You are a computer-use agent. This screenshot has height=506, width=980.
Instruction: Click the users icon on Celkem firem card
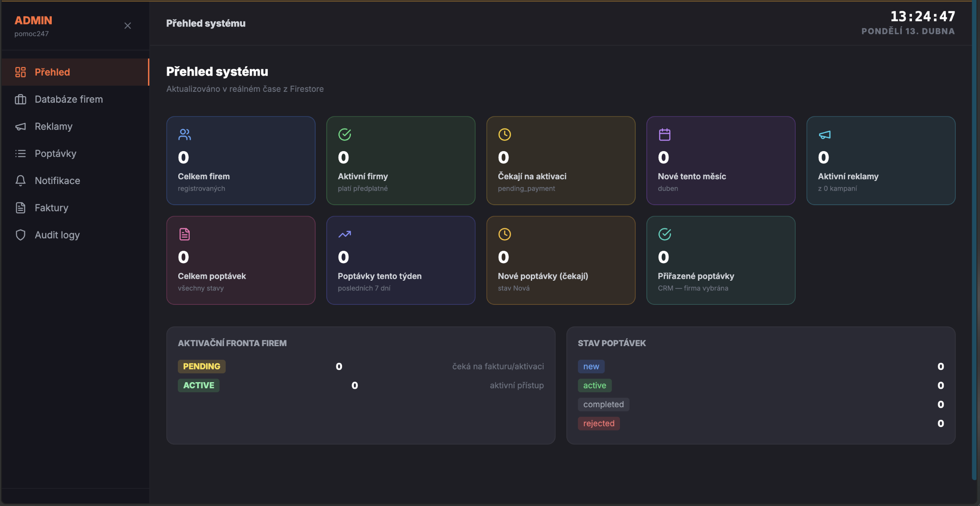click(x=184, y=134)
